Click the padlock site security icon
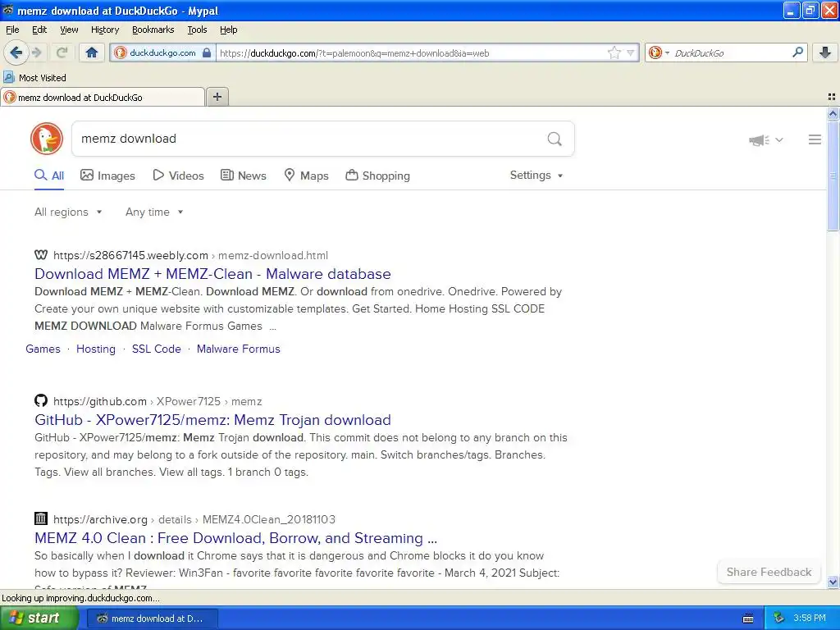Screen dimensions: 840x630 pyautogui.click(x=206, y=53)
